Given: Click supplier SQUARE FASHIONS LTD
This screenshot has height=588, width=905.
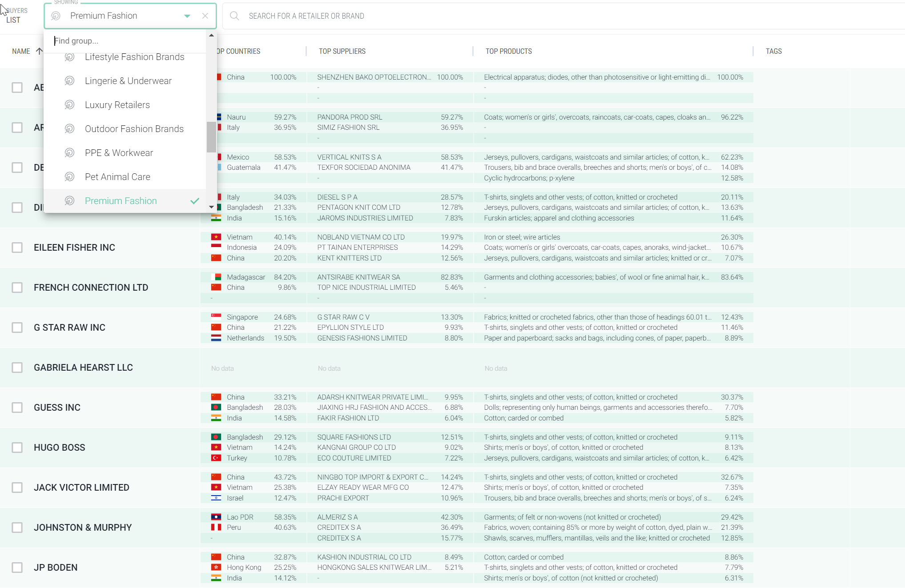Looking at the screenshot, I should (x=354, y=437).
